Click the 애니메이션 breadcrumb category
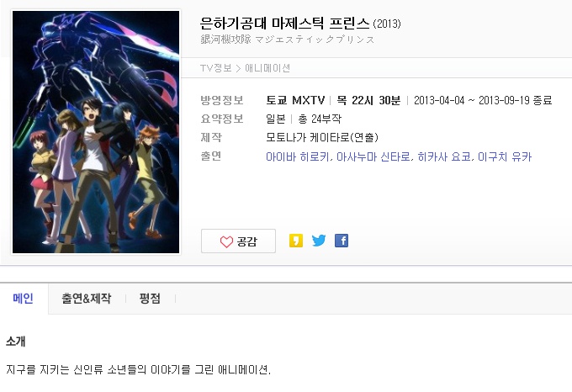Screen dimensions: 572x392 pyautogui.click(x=267, y=68)
